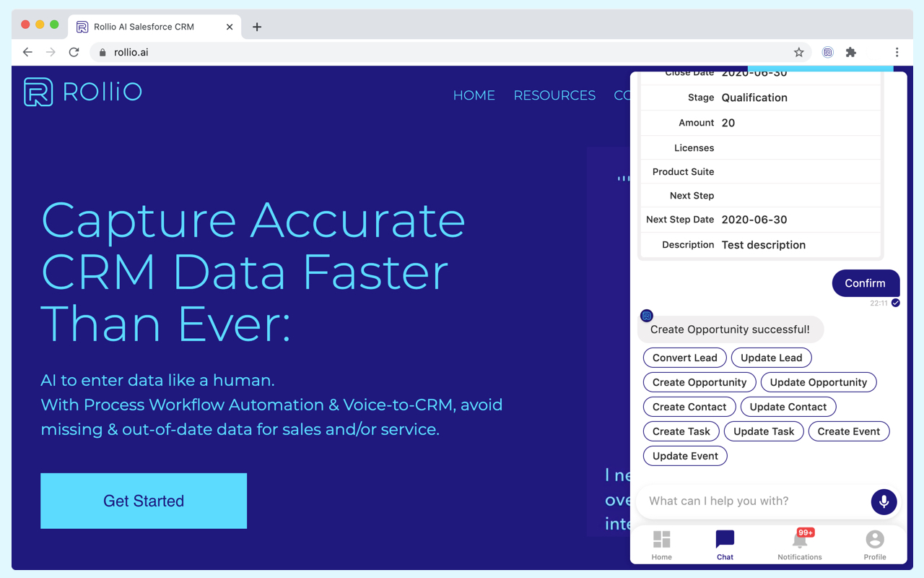Click the browser forward arrow

51,52
